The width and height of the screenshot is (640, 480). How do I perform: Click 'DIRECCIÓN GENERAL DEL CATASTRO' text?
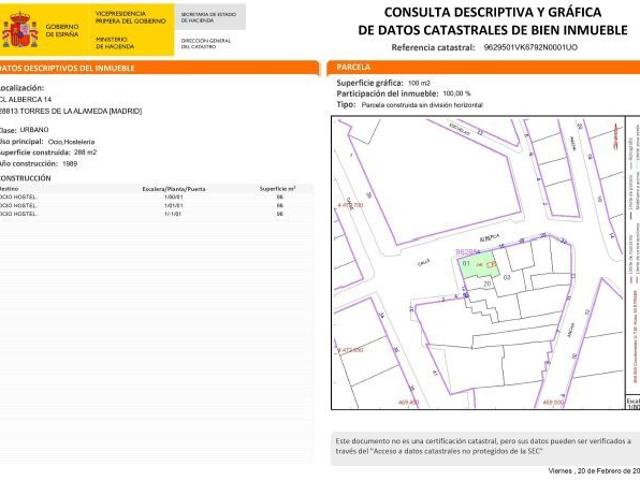[x=206, y=44]
